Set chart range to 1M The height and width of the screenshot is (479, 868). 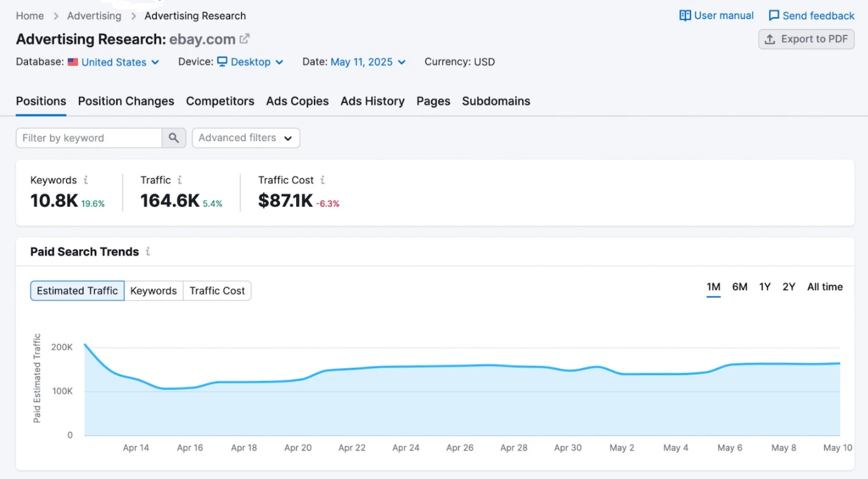(713, 287)
